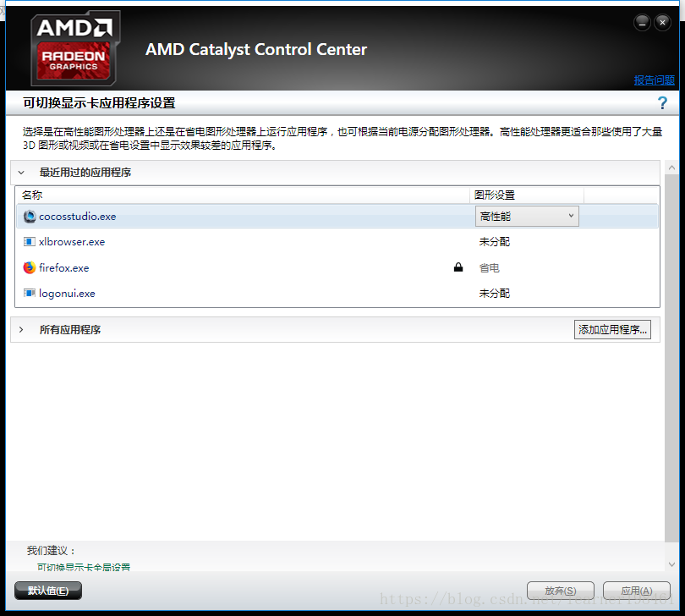Select the xlbrowser.exe row
The image size is (685, 616).
(337, 242)
